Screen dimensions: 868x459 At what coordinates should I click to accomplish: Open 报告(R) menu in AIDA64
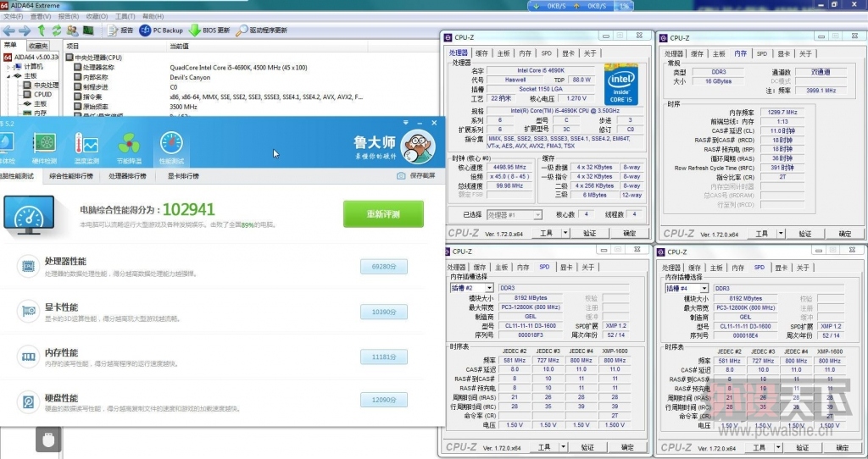point(68,17)
